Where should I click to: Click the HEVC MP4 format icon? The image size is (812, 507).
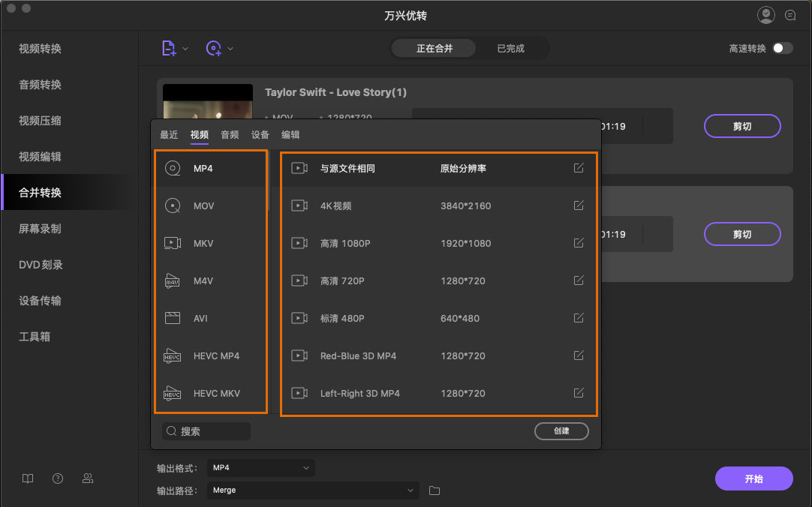tap(172, 355)
